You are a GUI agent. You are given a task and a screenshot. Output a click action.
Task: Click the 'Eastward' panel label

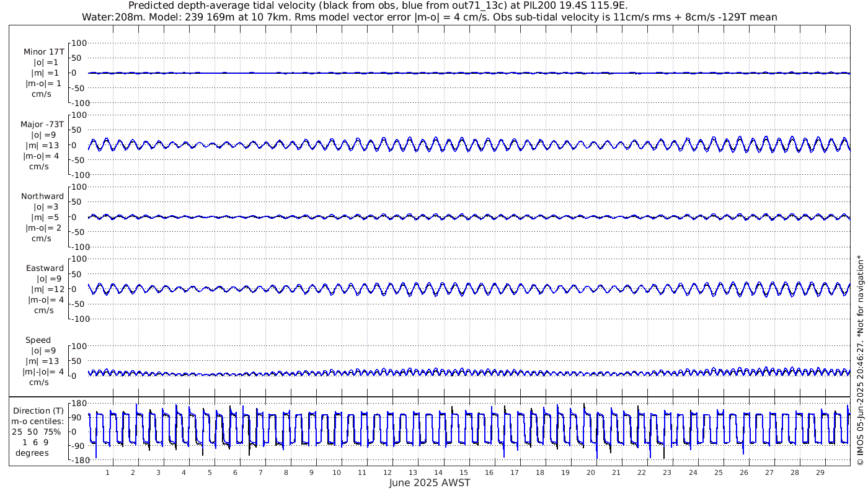[x=45, y=268]
